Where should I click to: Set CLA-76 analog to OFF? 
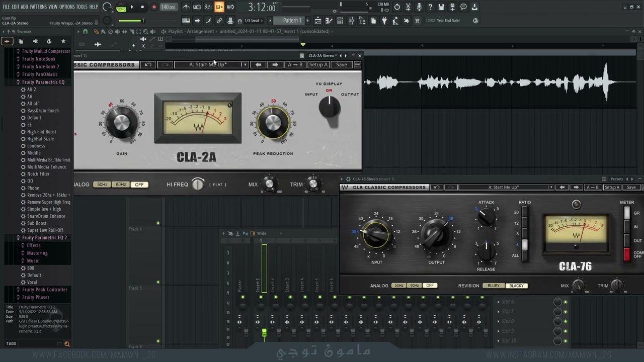click(430, 286)
